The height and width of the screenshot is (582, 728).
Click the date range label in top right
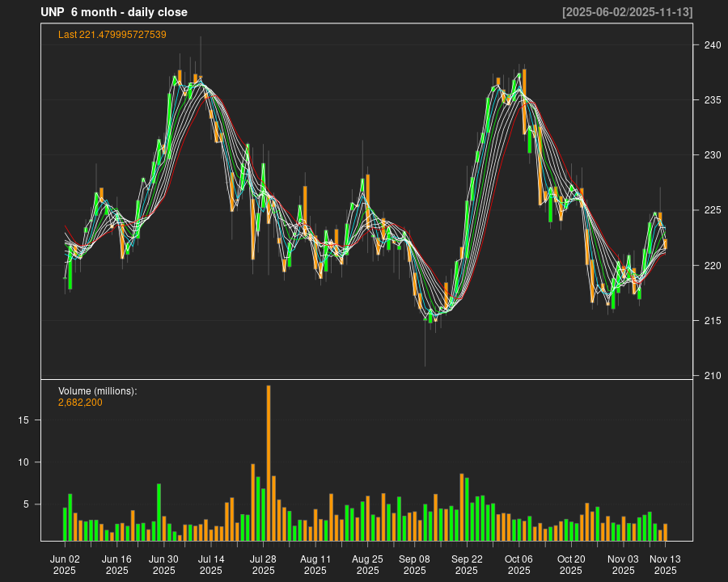pyautogui.click(x=627, y=12)
